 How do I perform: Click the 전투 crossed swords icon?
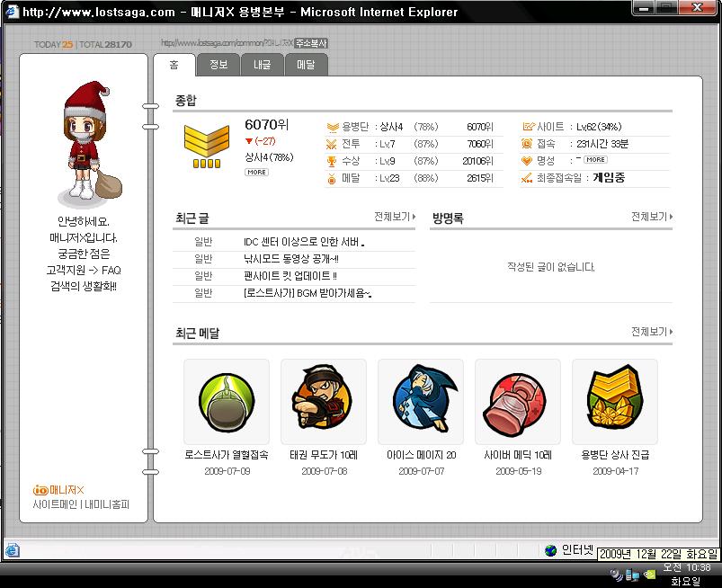(332, 144)
